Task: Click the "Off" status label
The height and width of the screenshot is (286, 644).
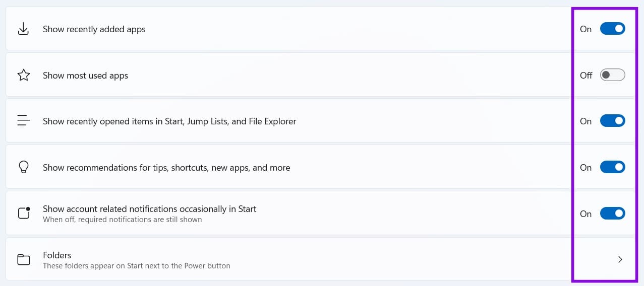Action: click(x=586, y=76)
